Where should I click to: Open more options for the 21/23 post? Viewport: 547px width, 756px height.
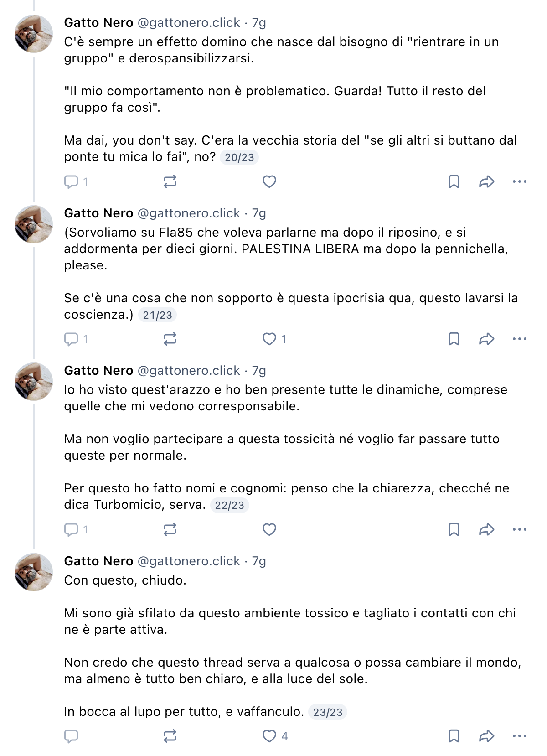tap(520, 339)
